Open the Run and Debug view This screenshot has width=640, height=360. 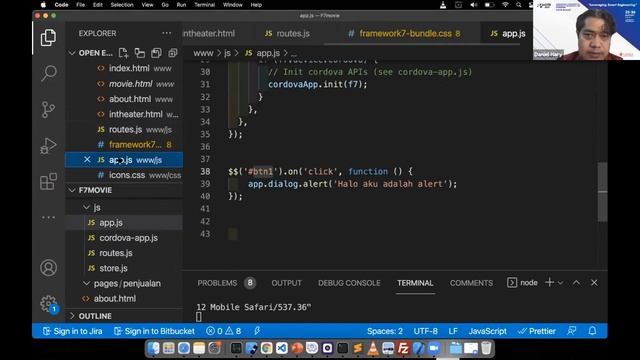coord(48,145)
